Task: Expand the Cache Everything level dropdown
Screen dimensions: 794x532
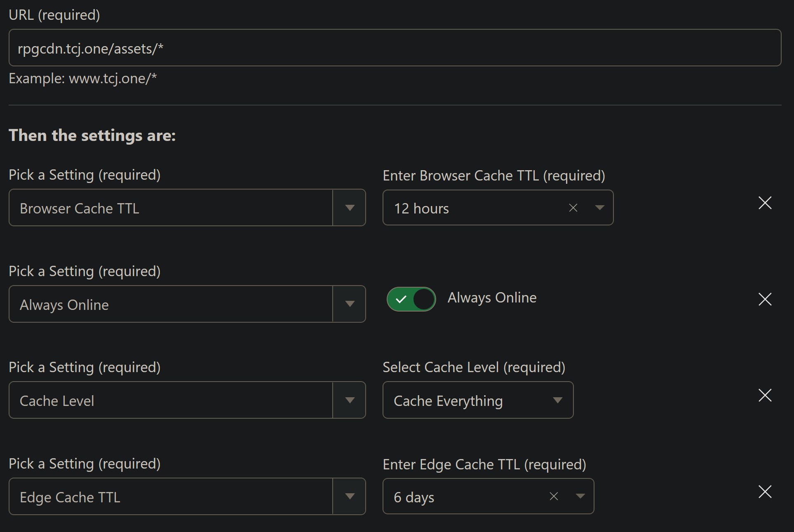Action: [557, 400]
